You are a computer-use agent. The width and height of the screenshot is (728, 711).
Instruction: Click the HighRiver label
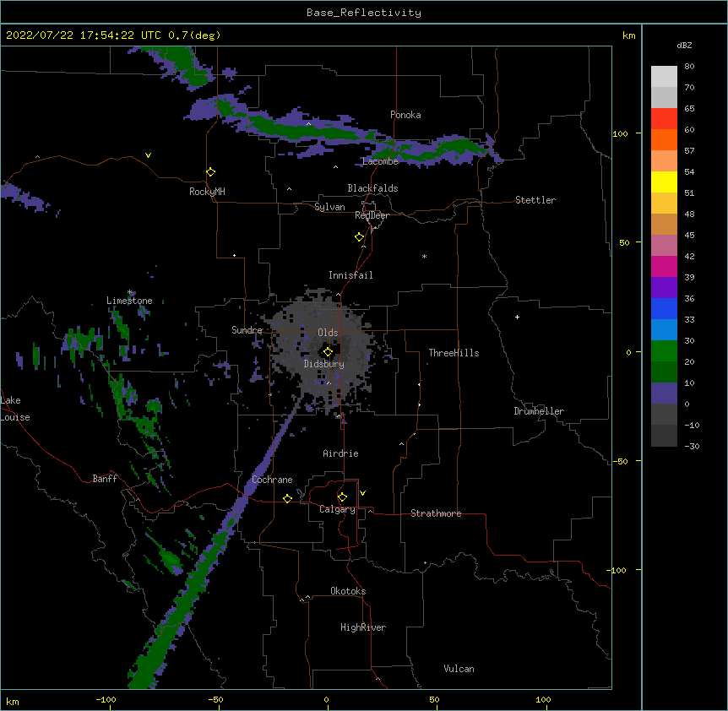tap(363, 627)
